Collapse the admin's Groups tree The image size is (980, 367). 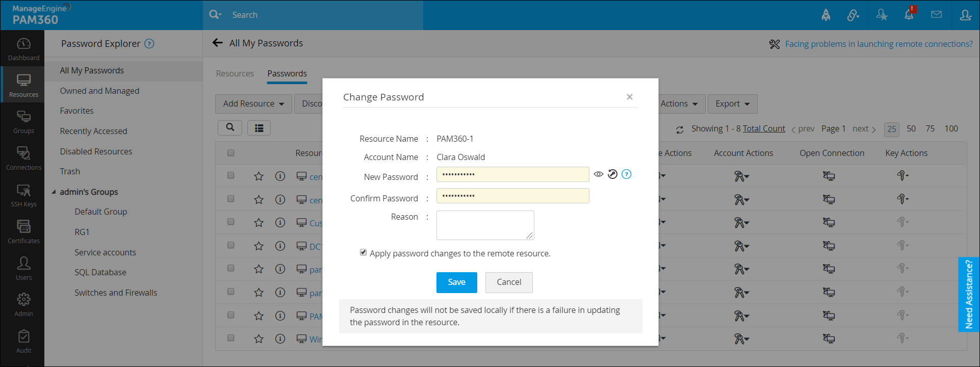[54, 192]
